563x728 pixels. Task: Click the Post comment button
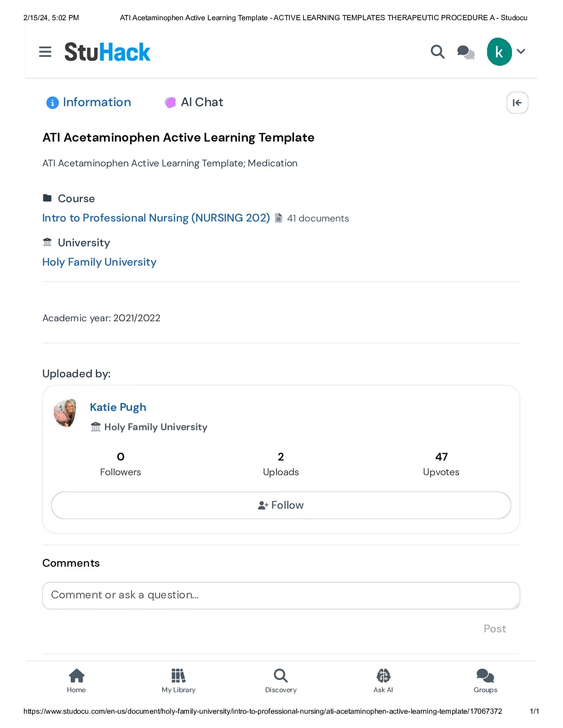[x=494, y=629]
